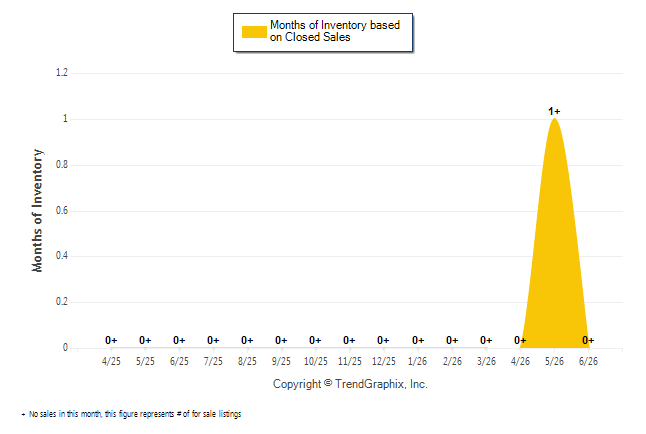Select the 8/25 month tick label

click(247, 361)
